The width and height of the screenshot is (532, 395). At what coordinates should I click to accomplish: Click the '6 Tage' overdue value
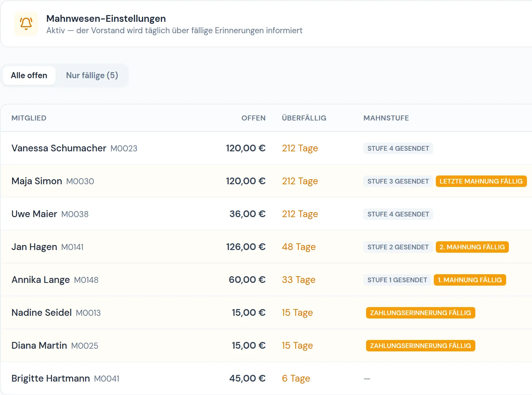(x=296, y=378)
